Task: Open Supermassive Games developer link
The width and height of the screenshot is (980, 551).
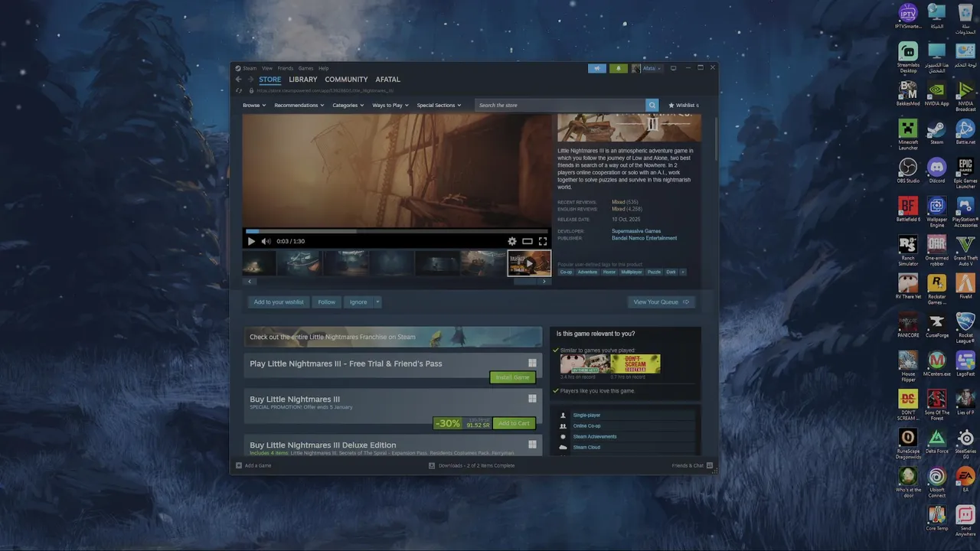Action: pyautogui.click(x=636, y=231)
